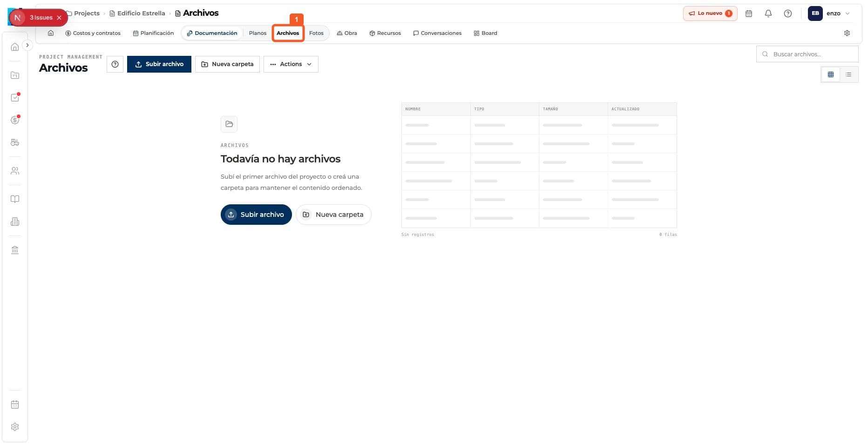The width and height of the screenshot is (868, 444).
Task: Open the Obra tab
Action: (x=347, y=33)
